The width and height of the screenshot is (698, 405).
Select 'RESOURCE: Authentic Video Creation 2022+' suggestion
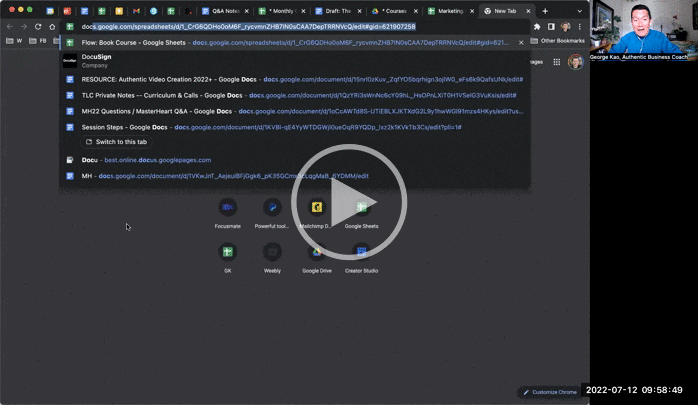[x=294, y=80]
